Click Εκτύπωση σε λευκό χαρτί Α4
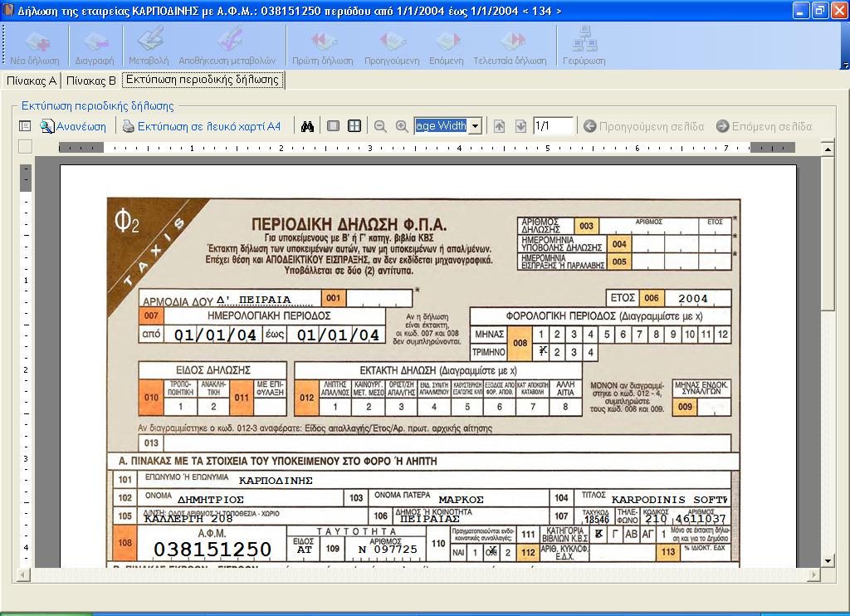The width and height of the screenshot is (850, 616). 202,126
